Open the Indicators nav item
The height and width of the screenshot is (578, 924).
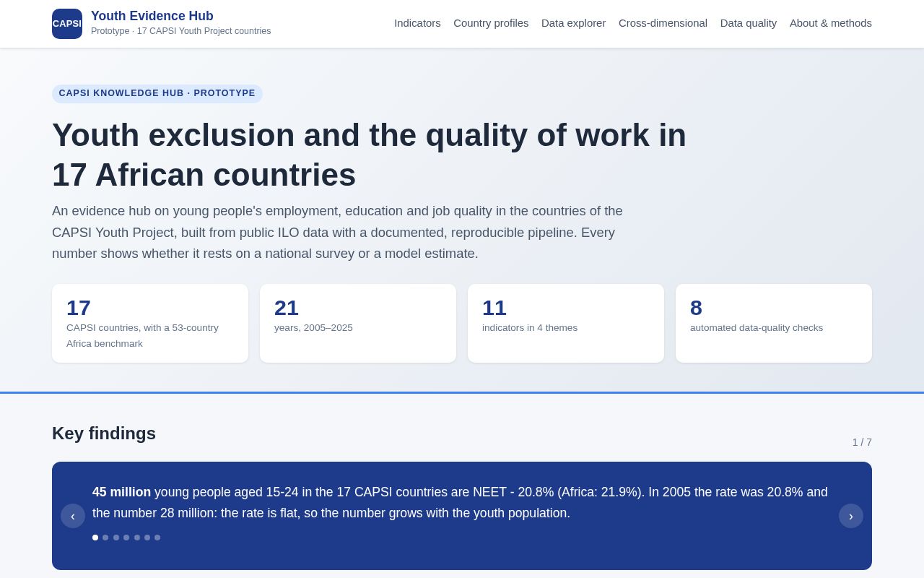[x=417, y=23]
